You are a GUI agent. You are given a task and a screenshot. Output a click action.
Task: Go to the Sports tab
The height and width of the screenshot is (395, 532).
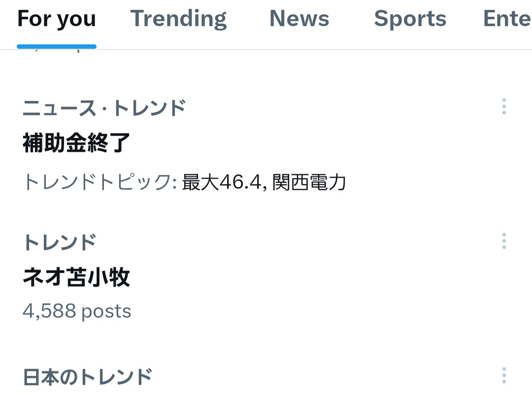[x=410, y=20]
